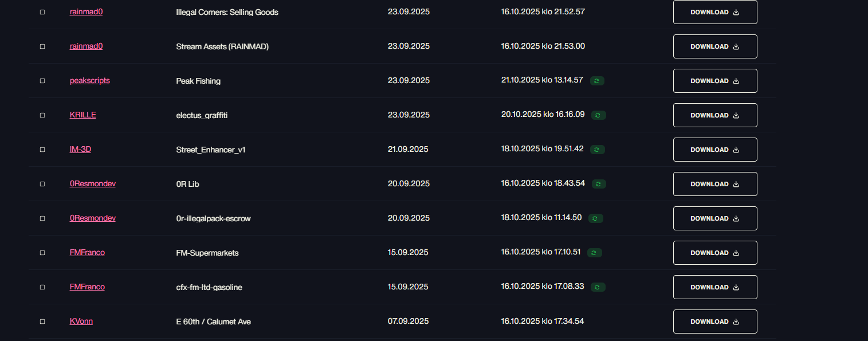The image size is (868, 341).
Task: Click the asset name electus_graffiti
Action: pos(203,115)
